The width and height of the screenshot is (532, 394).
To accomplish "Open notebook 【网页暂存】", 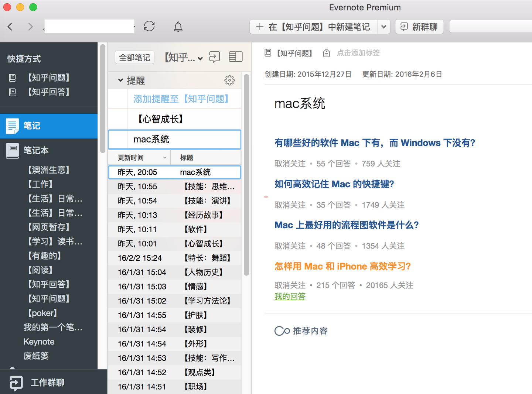I will [x=48, y=227].
